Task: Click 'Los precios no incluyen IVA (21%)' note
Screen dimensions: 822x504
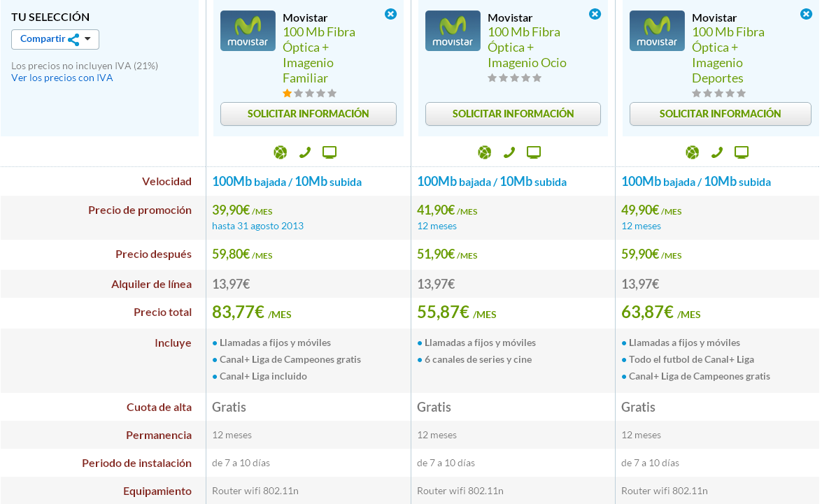Action: [85, 66]
